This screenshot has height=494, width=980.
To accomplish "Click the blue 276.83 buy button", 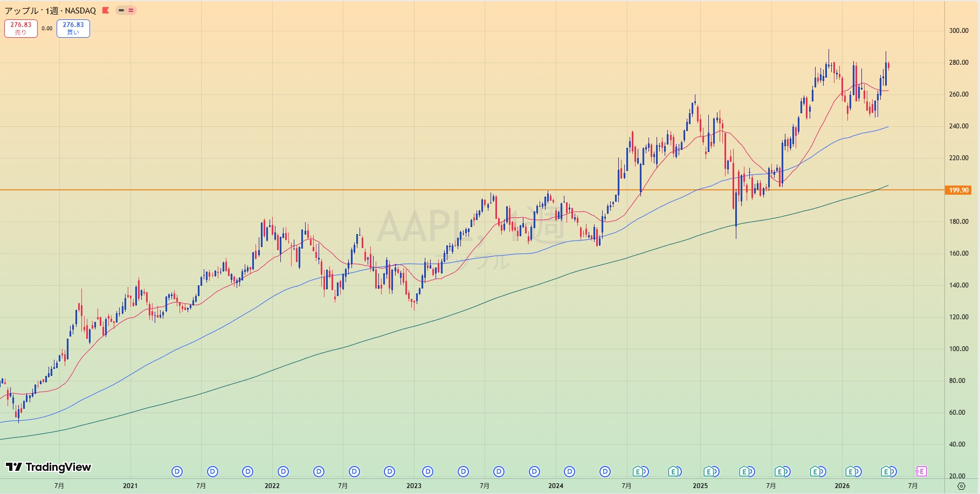I will (x=73, y=29).
